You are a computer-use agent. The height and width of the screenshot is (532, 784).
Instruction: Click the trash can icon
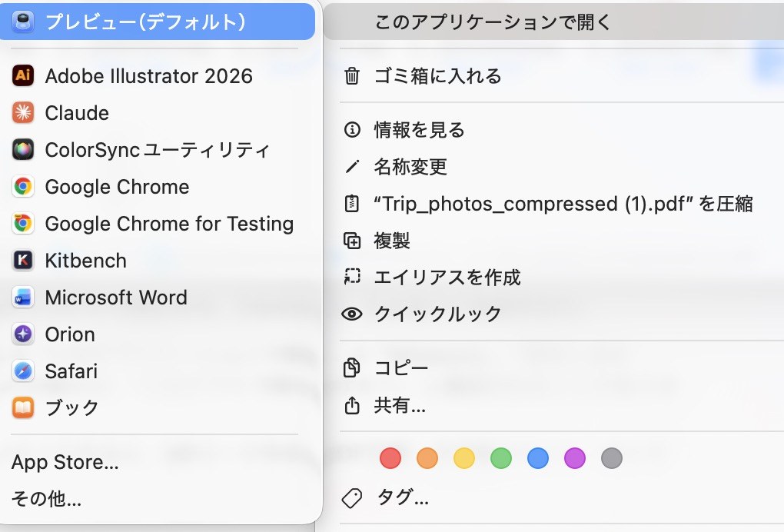[x=352, y=76]
